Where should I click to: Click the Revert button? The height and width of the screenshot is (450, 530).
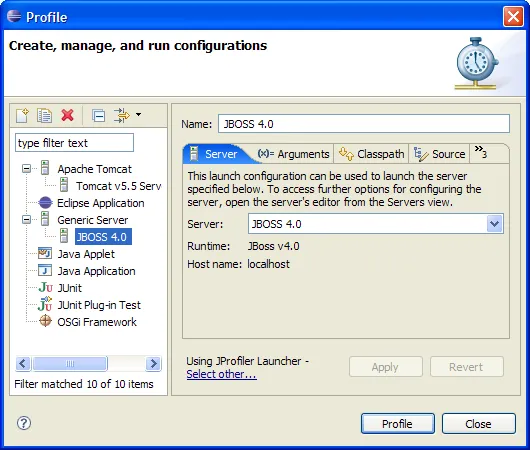[x=466, y=367]
